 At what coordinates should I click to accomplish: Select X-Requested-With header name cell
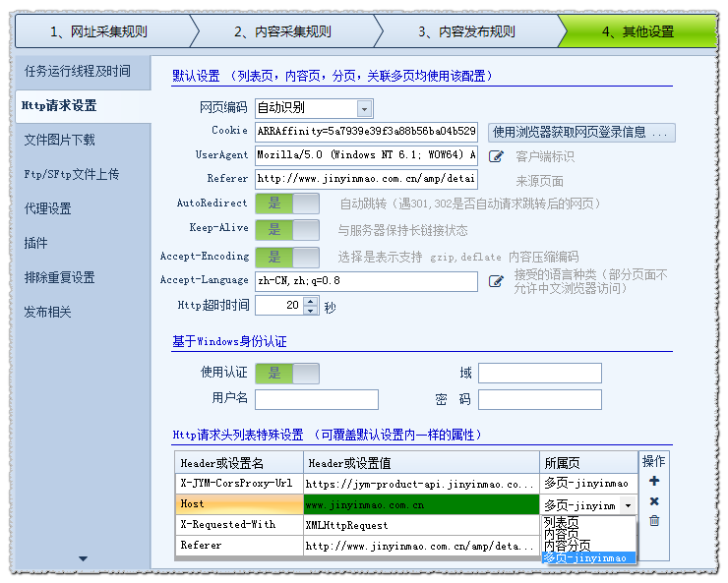pos(239,525)
